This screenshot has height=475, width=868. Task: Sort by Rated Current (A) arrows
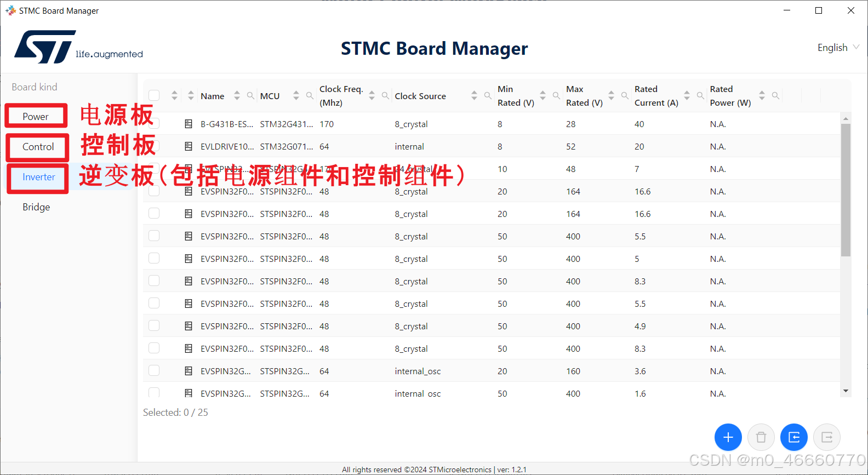point(687,95)
